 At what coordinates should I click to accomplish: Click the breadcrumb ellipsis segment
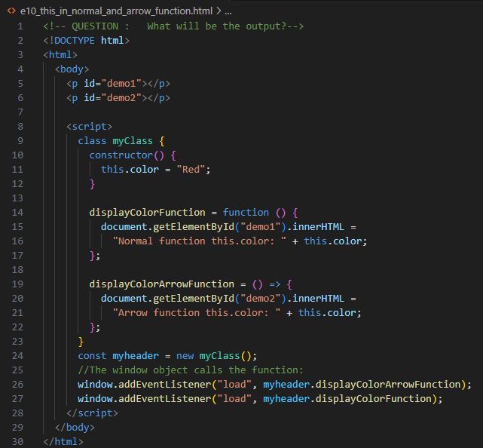228,12
